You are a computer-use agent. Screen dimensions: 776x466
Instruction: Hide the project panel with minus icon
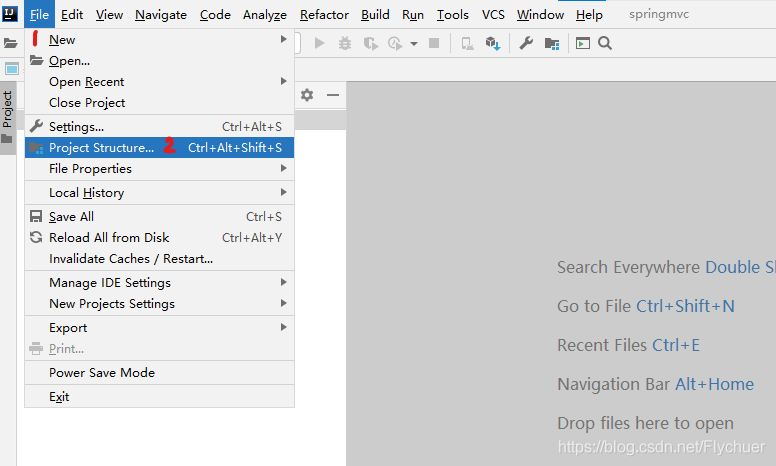(x=333, y=94)
